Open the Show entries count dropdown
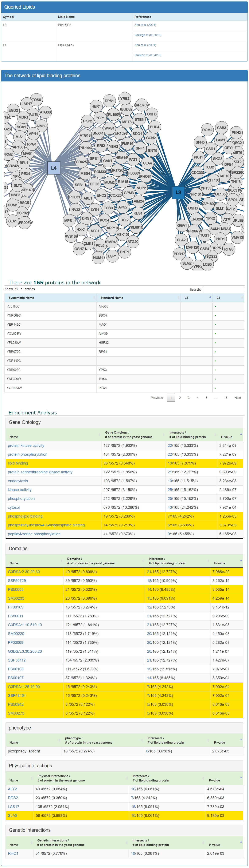Screen dimensions: 249x868 point(19,289)
